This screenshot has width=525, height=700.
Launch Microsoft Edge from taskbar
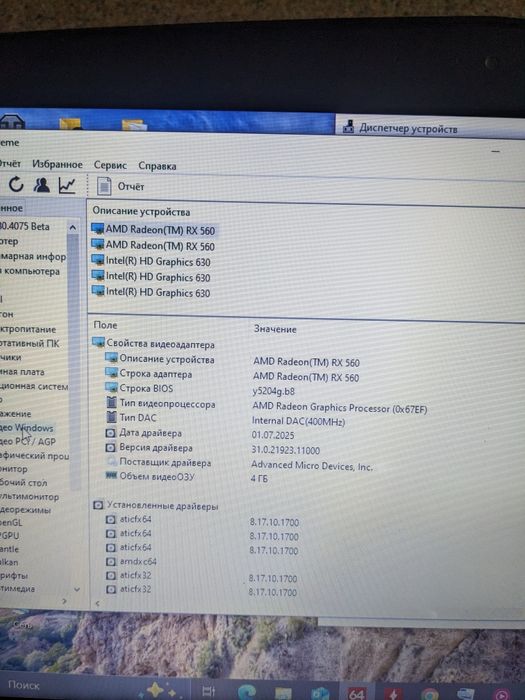click(x=246, y=692)
